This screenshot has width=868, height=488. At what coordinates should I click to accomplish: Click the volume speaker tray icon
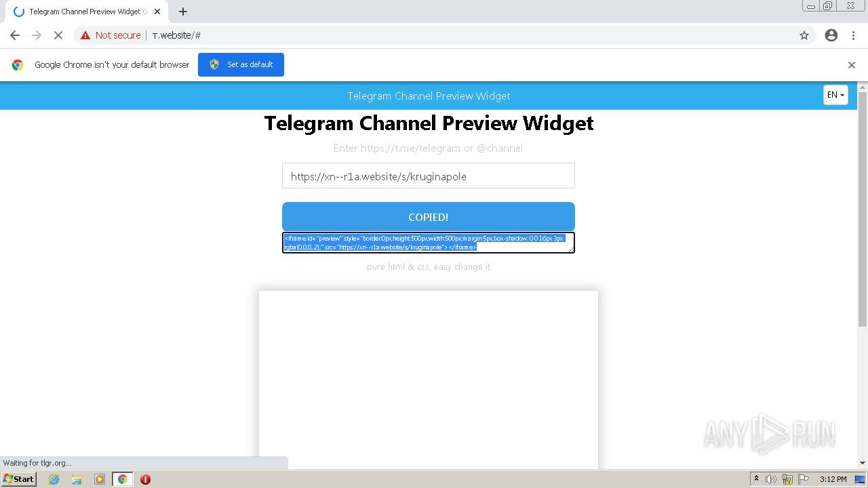click(x=771, y=479)
